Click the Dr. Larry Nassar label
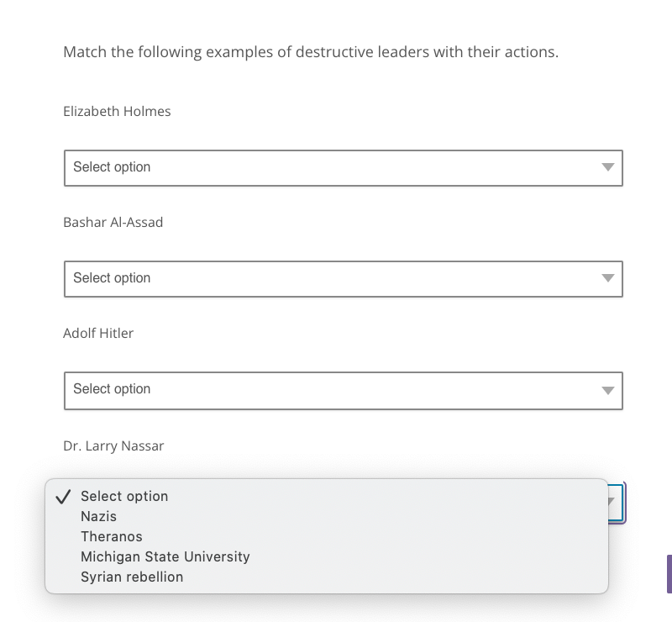The image size is (672, 622). 113,445
